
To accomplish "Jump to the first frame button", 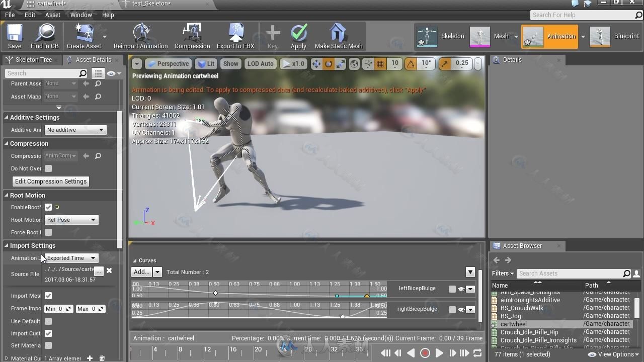I will (385, 353).
